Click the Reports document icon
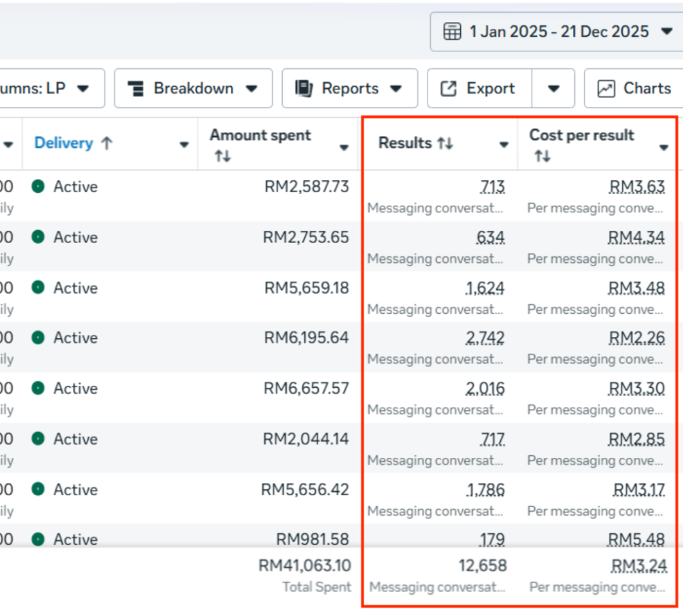 (304, 89)
